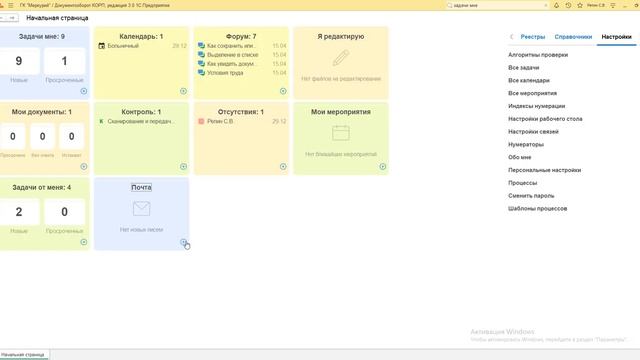
Task: Switch to the Справочники tab
Action: (573, 37)
